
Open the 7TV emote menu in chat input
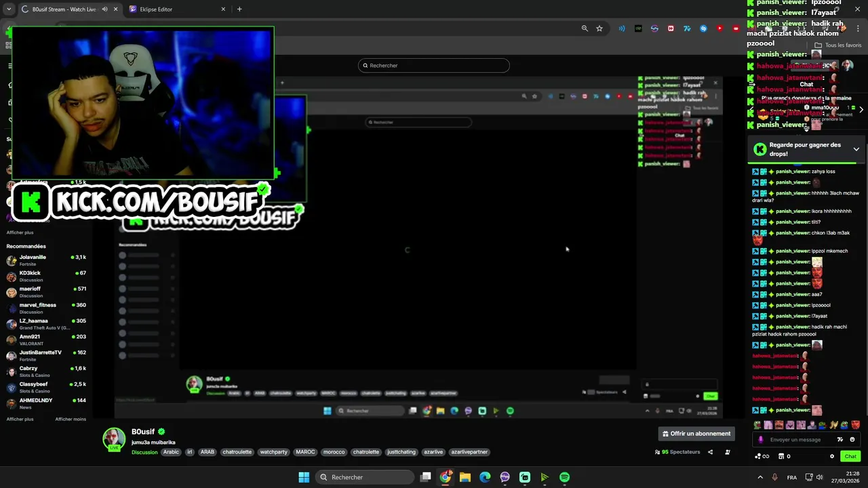840,440
